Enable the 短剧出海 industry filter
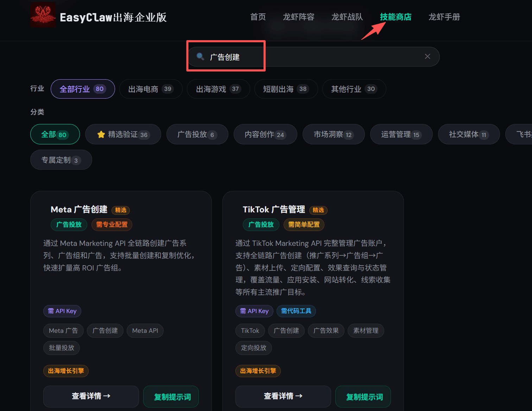The height and width of the screenshot is (411, 532). [x=286, y=89]
